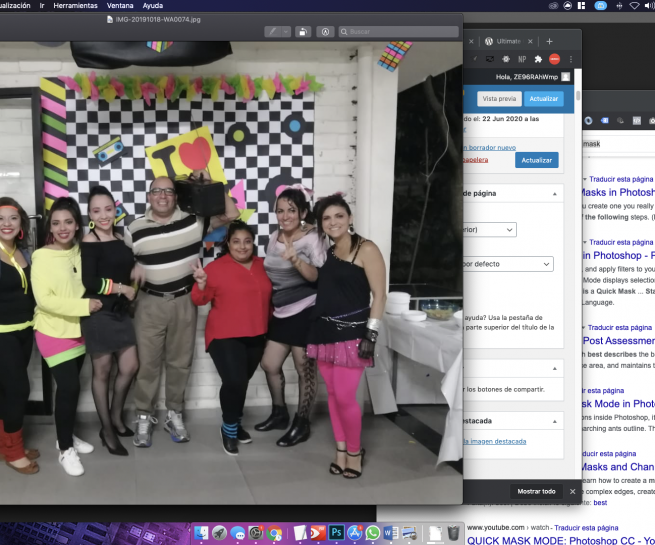
Task: Click the WordPress page scrollbar thumb
Action: (578, 96)
